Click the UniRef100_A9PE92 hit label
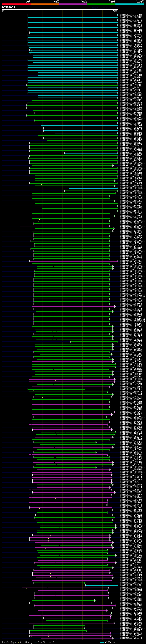The height and width of the screenshot is (644, 146). (131, 67)
